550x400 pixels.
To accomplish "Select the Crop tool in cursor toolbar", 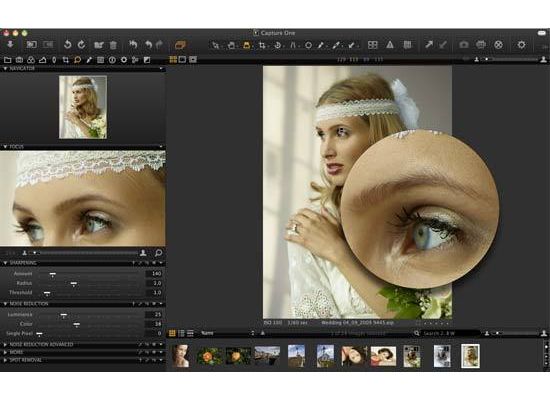I will [262, 45].
